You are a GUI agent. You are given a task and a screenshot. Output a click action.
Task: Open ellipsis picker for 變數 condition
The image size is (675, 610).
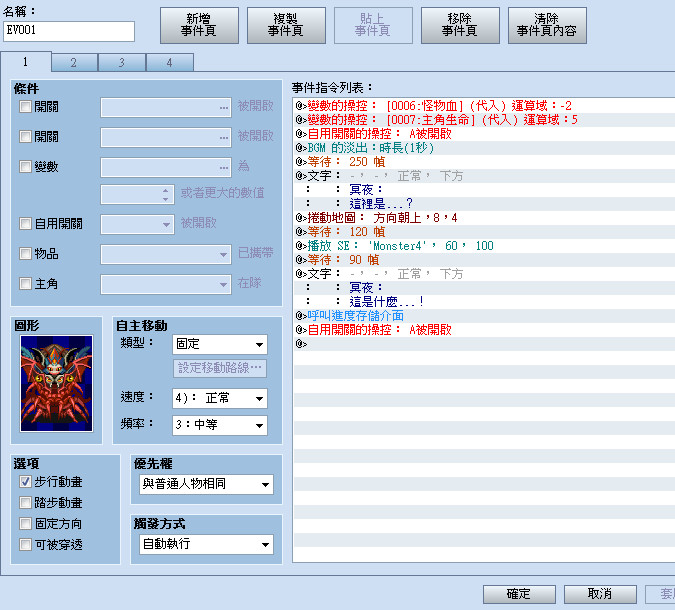(224, 167)
